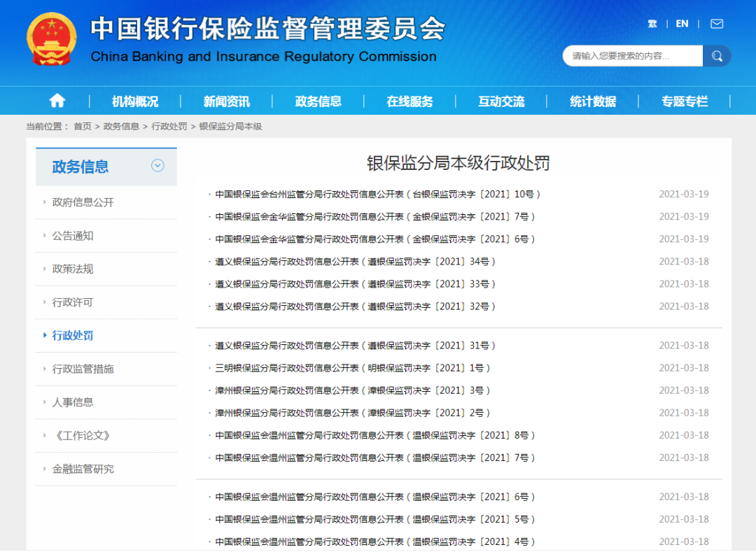Open 机构概况 menu
Image resolution: width=756 pixels, height=552 pixels.
135,101
